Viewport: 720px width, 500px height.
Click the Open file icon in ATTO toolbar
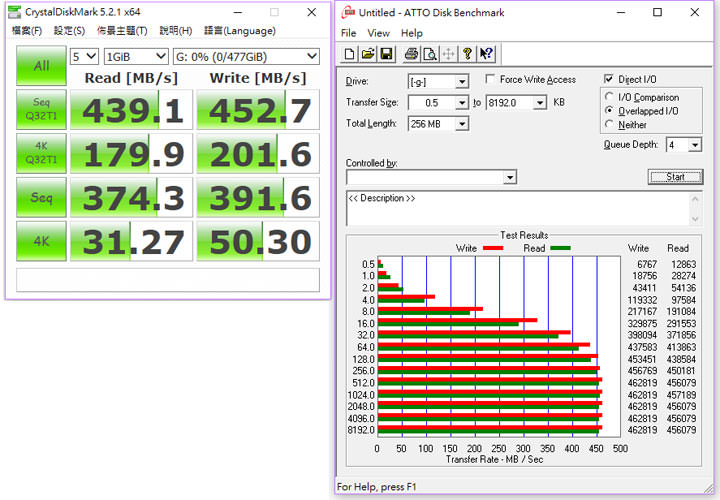(368, 54)
